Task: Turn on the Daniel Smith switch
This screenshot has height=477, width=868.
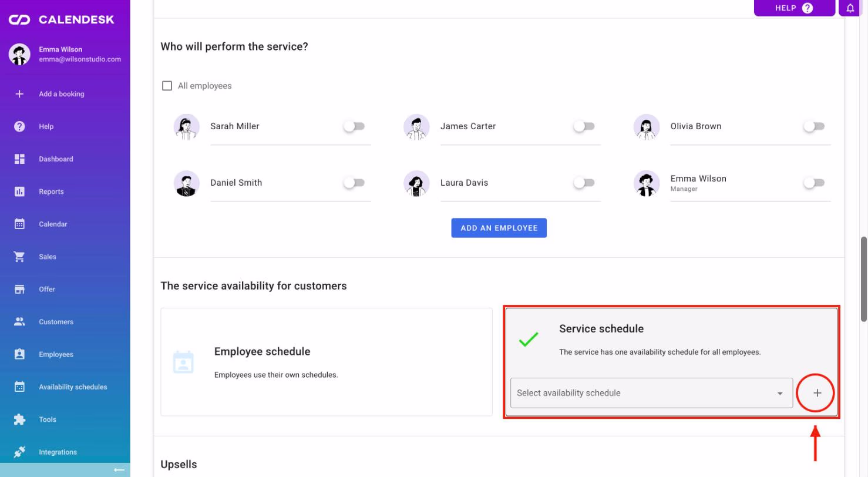Action: coord(354,183)
